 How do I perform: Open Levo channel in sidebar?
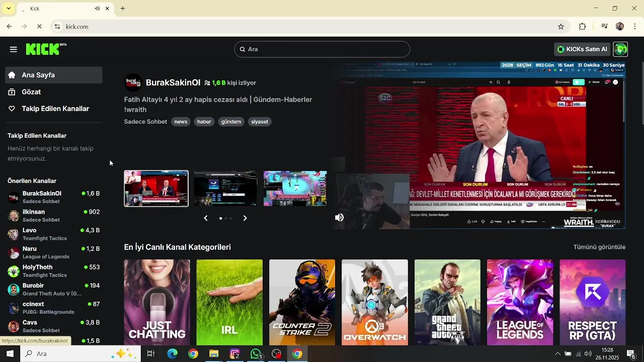pos(53,234)
